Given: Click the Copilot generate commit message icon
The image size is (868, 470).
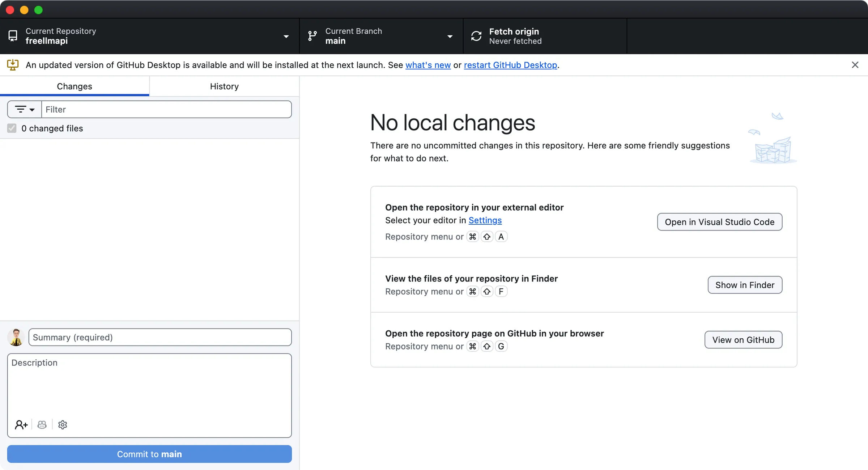Looking at the screenshot, I should [42, 424].
